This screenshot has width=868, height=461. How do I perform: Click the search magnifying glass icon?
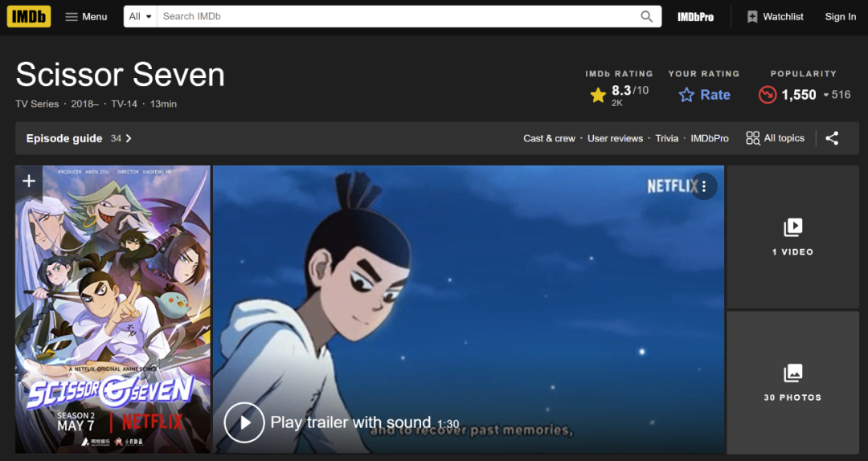tap(646, 17)
